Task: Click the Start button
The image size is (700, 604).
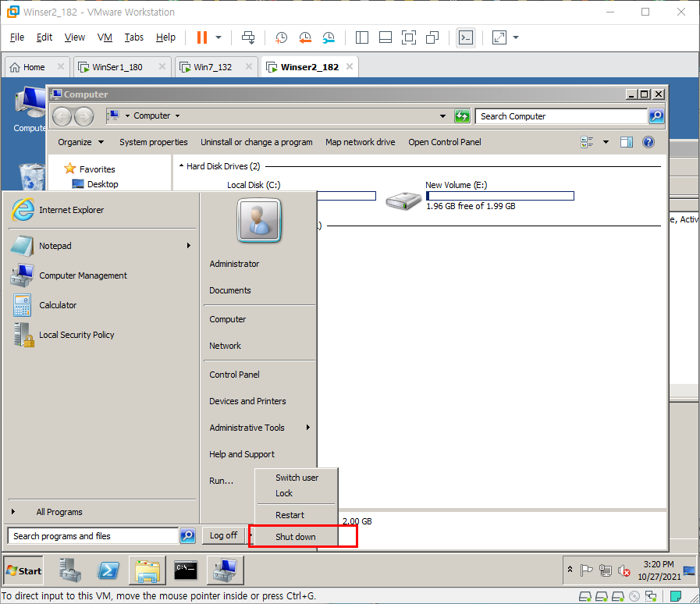Action: 24,570
